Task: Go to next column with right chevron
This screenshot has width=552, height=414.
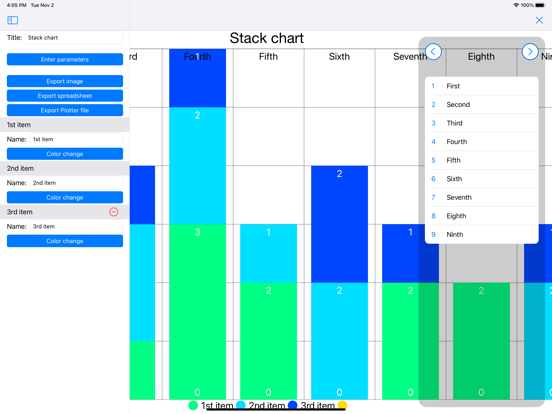Action: click(x=530, y=52)
